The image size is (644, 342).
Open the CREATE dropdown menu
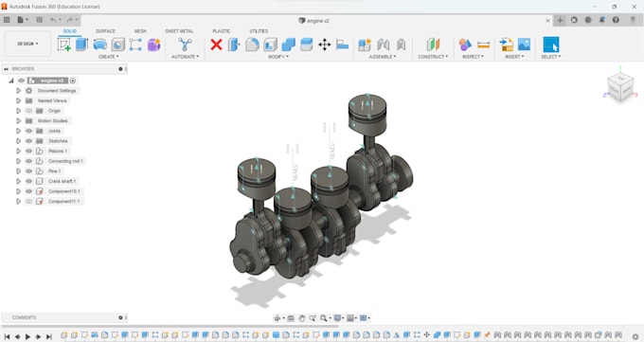108,57
